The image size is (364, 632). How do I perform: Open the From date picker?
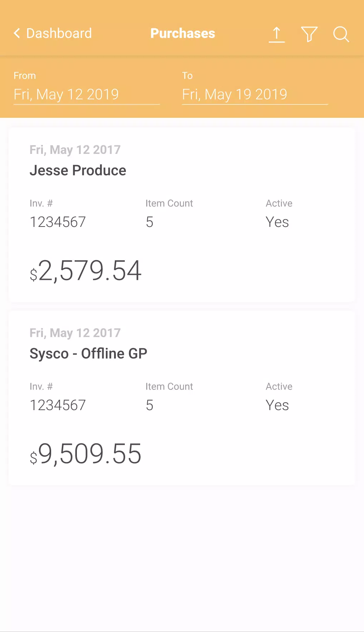click(x=87, y=94)
